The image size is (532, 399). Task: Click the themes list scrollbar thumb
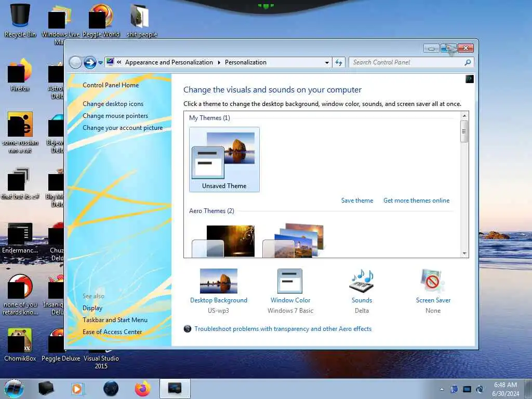(464, 131)
